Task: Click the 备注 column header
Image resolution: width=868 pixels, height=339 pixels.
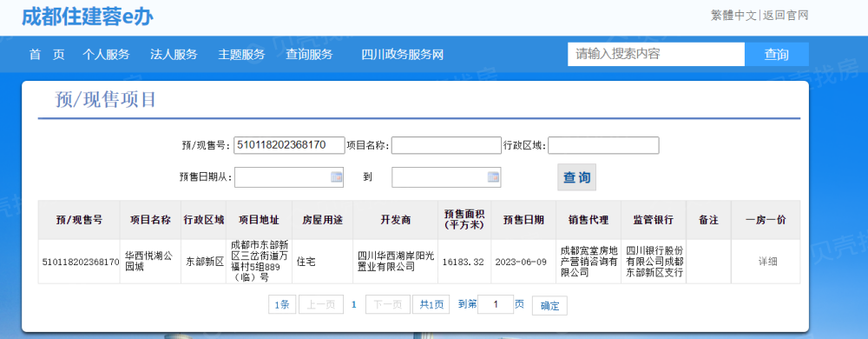Action: pyautogui.click(x=708, y=220)
